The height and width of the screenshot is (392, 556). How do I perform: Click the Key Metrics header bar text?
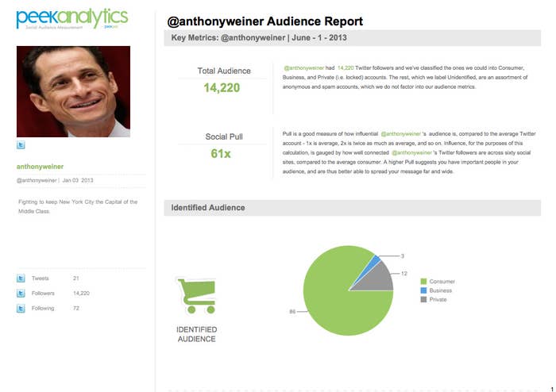(259, 37)
